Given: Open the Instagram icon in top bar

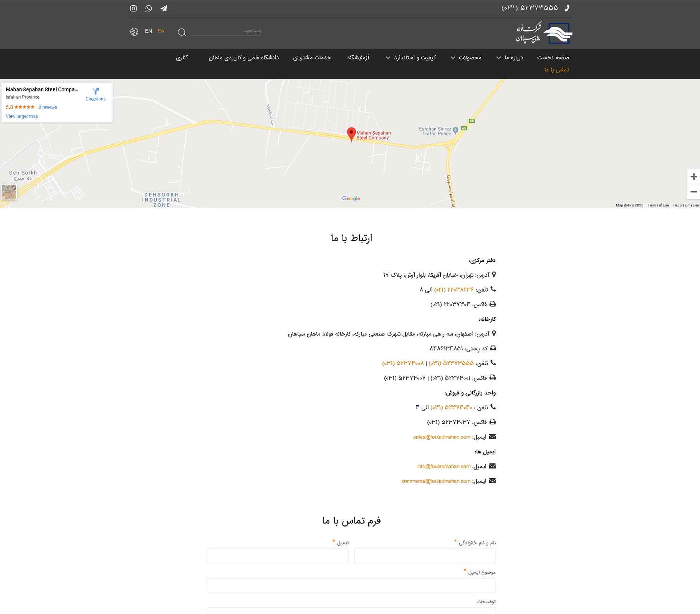Looking at the screenshot, I should pos(134,8).
